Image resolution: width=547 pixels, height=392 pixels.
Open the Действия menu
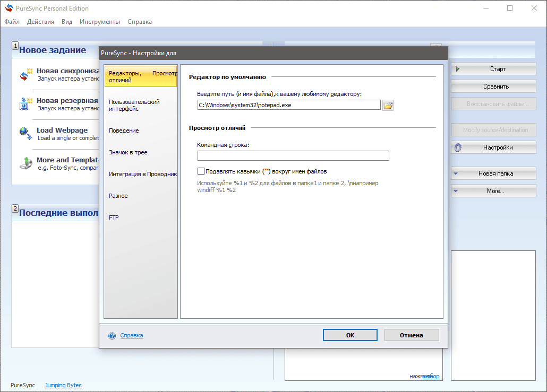(x=40, y=22)
